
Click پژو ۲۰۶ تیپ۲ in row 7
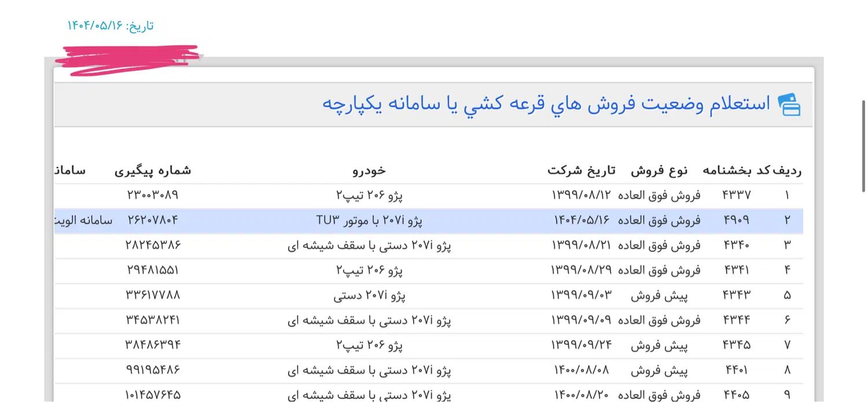click(369, 345)
